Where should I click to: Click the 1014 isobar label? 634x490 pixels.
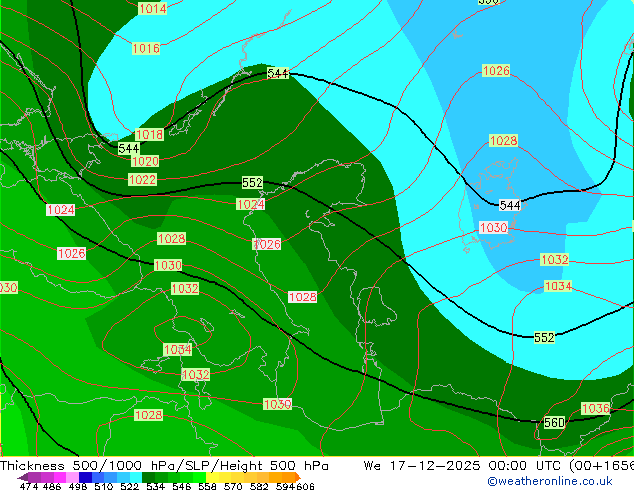click(152, 8)
